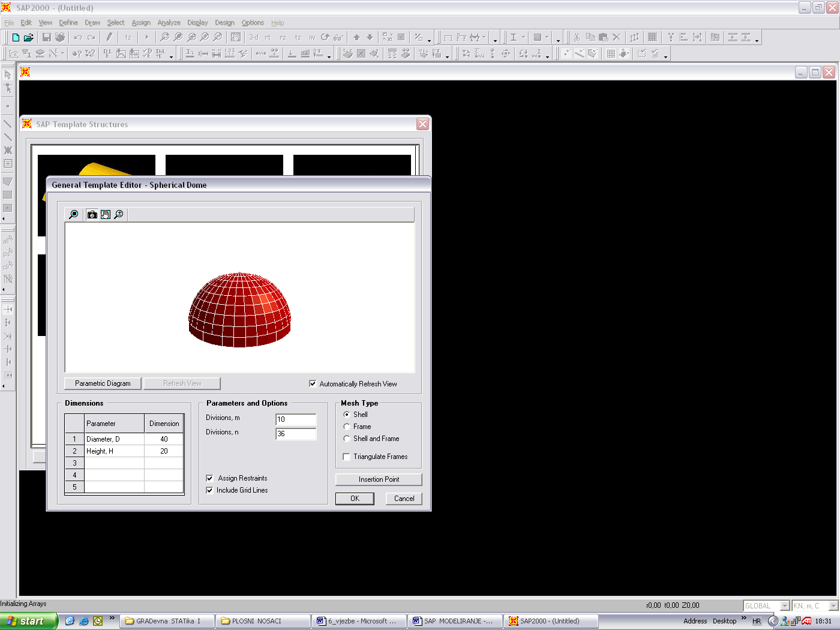
Task: Click the Insertion Point button
Action: [x=379, y=479]
